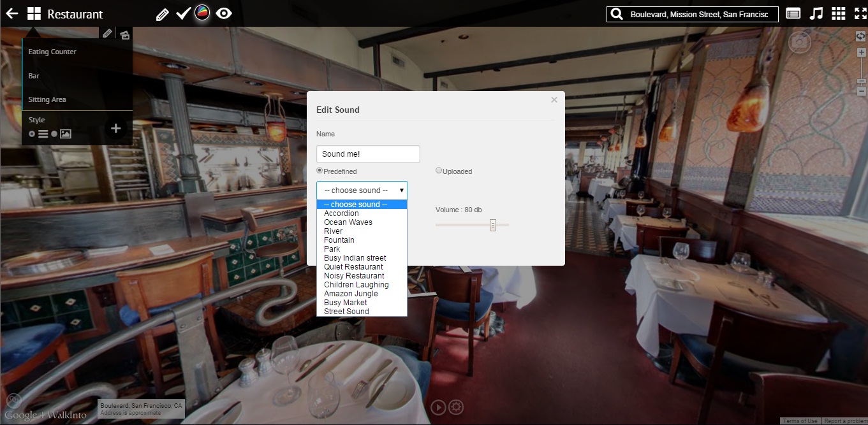
Task: Click the Boulevard, San Francisco address label
Action: 141,405
